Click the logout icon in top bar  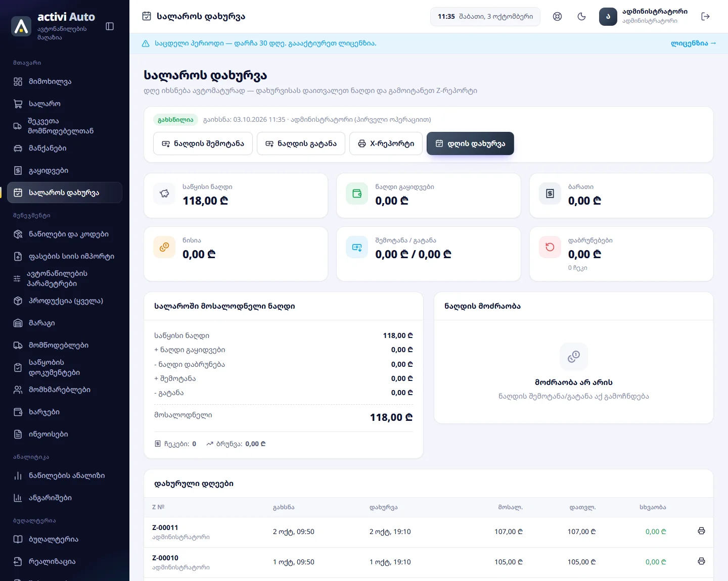(706, 17)
